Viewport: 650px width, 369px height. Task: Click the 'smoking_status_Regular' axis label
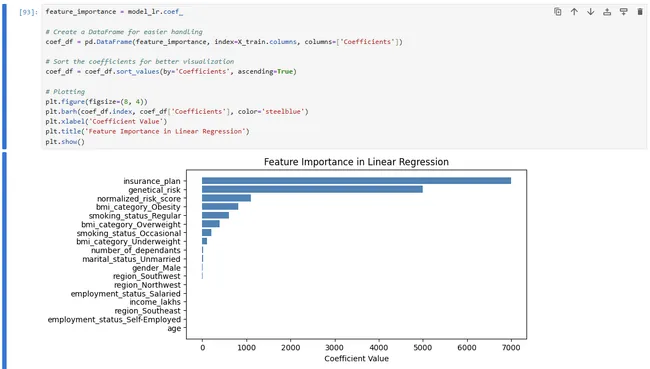[x=135, y=216]
